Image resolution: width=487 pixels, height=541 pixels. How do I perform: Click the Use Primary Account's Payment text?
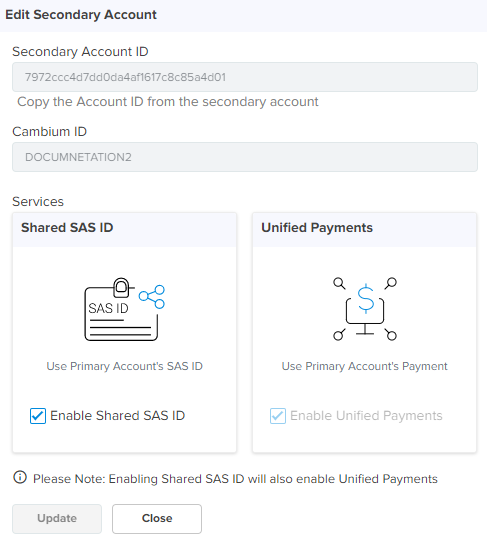point(364,366)
